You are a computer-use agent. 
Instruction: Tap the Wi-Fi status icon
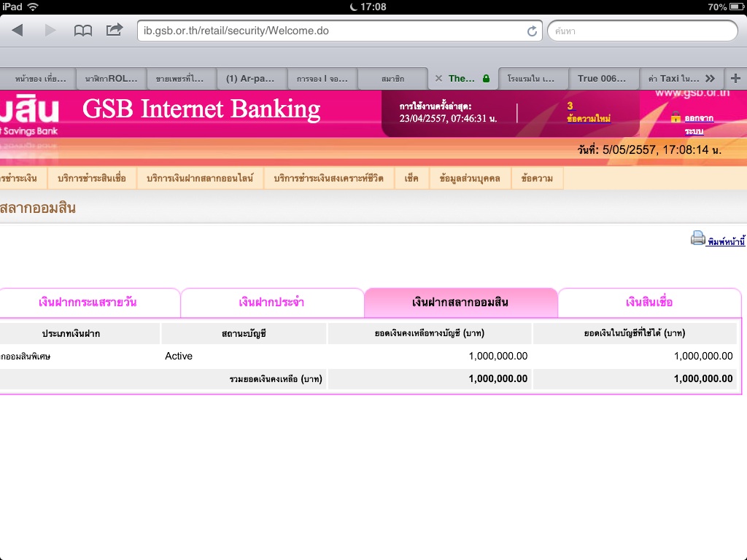pyautogui.click(x=33, y=7)
